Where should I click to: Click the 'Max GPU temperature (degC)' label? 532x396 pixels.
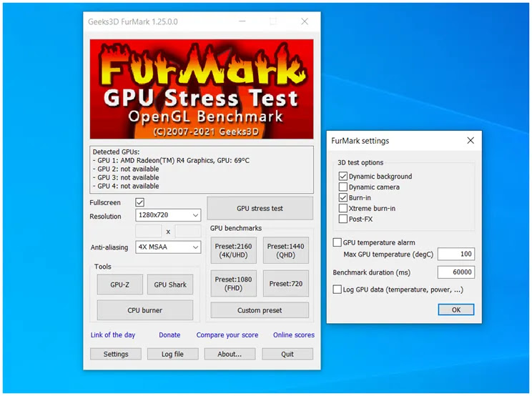388,254
